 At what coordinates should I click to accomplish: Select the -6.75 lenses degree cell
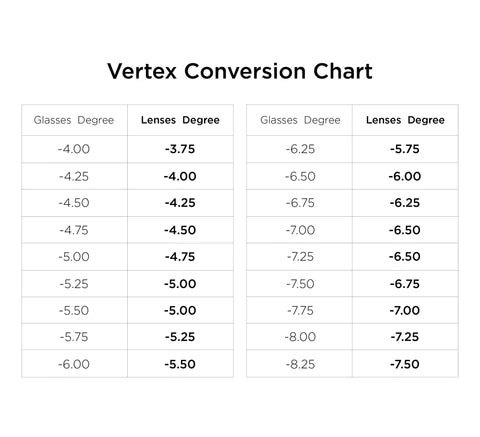[x=405, y=284]
